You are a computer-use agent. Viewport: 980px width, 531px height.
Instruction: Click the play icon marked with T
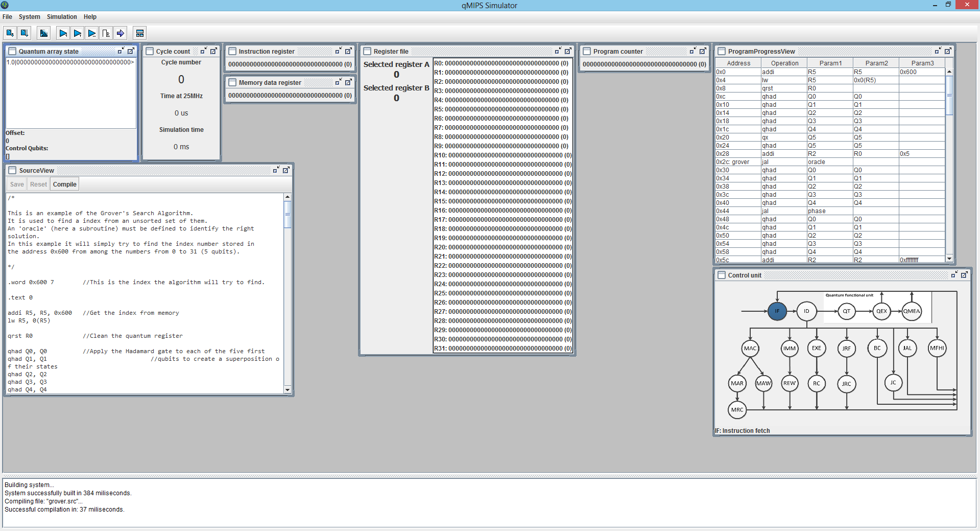pos(77,33)
